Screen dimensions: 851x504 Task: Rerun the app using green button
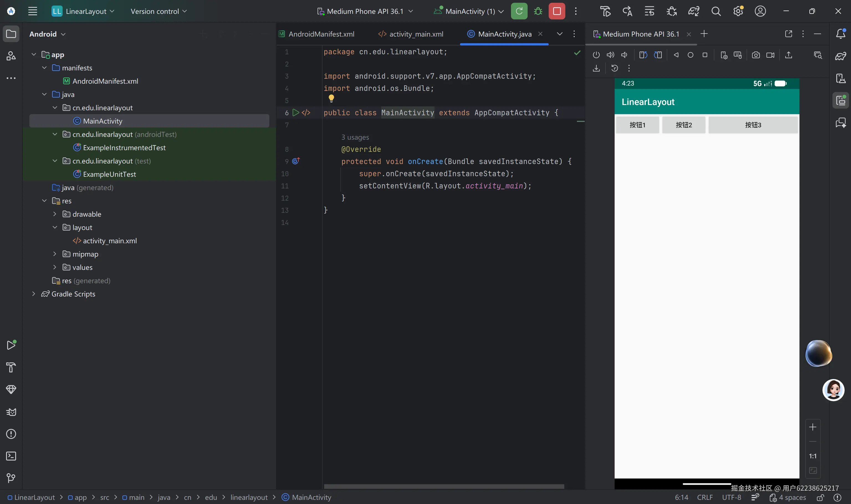pyautogui.click(x=519, y=11)
